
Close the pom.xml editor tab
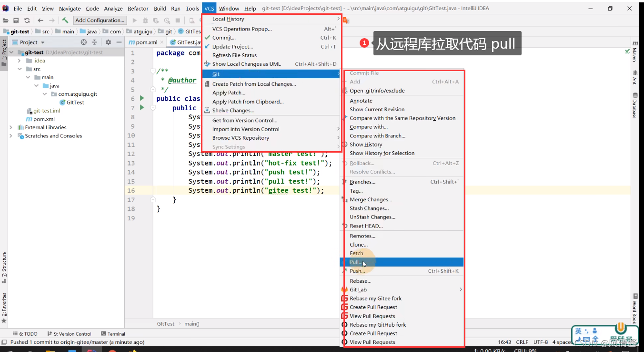click(162, 42)
